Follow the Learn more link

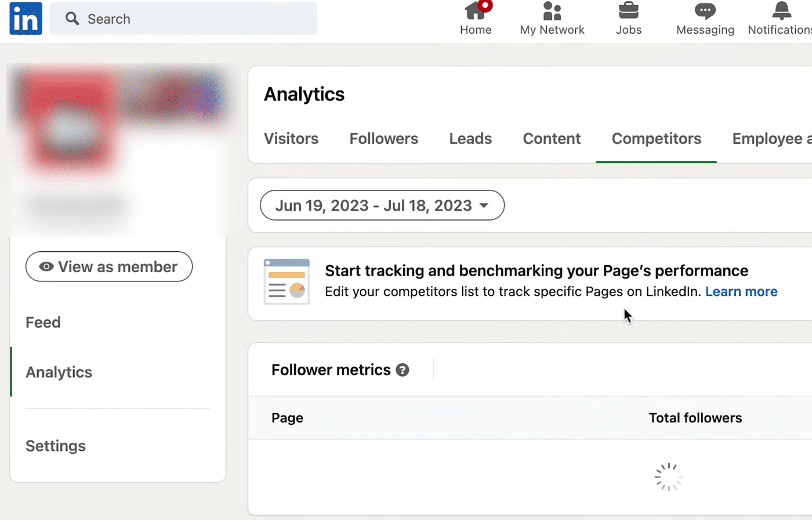tap(741, 291)
